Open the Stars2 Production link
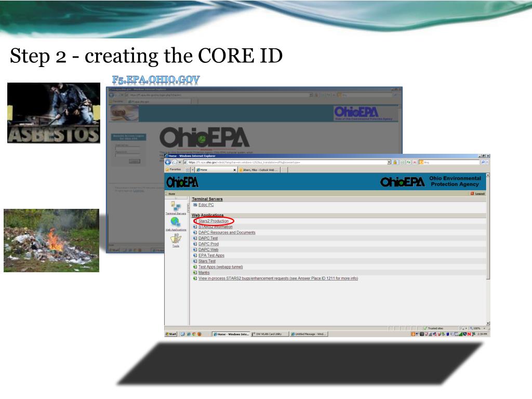The height and width of the screenshot is (399, 532). 214,221
